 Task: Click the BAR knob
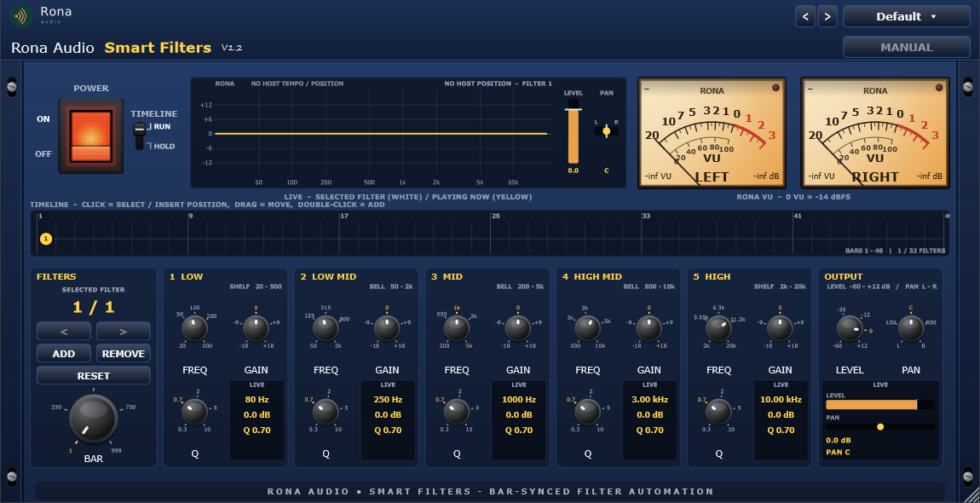coord(94,419)
